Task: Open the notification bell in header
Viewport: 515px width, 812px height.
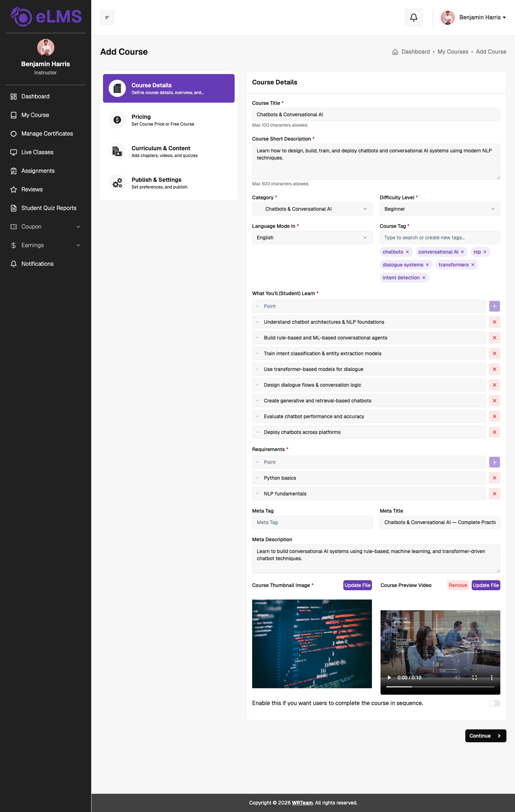Action: tap(414, 18)
